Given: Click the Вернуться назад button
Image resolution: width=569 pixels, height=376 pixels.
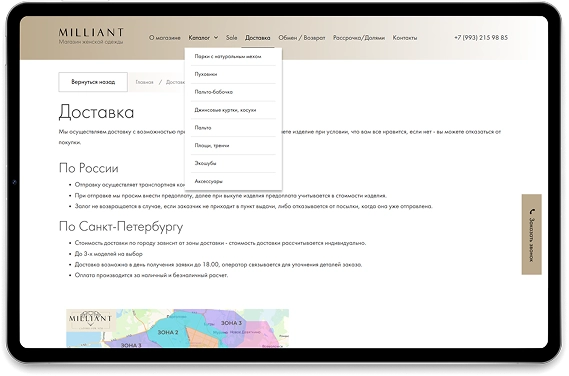Looking at the screenshot, I should [x=93, y=82].
